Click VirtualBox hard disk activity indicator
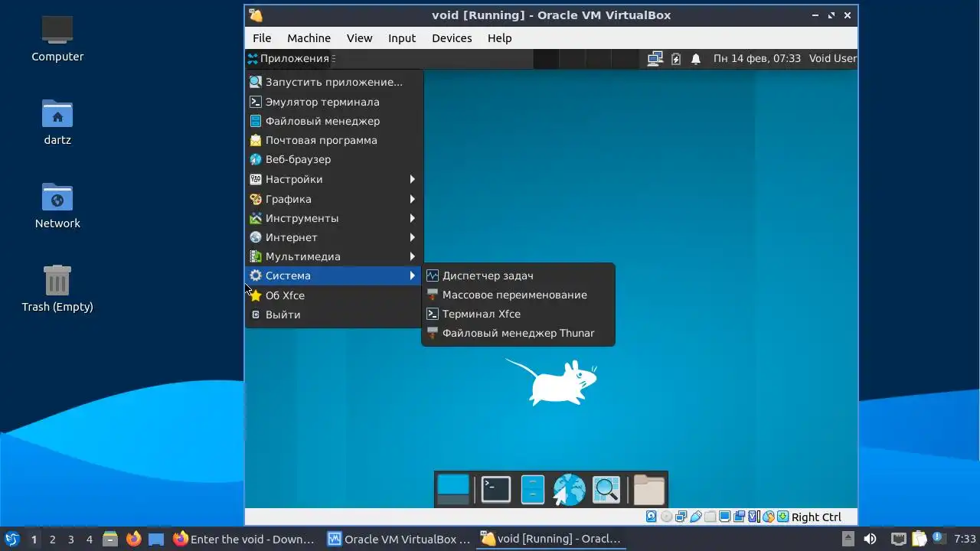The image size is (980, 551). (651, 517)
